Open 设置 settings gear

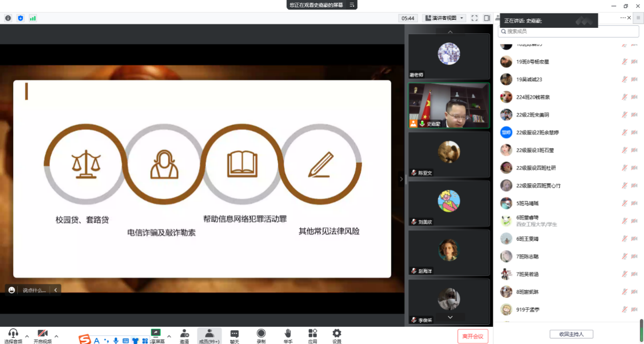pyautogui.click(x=336, y=335)
